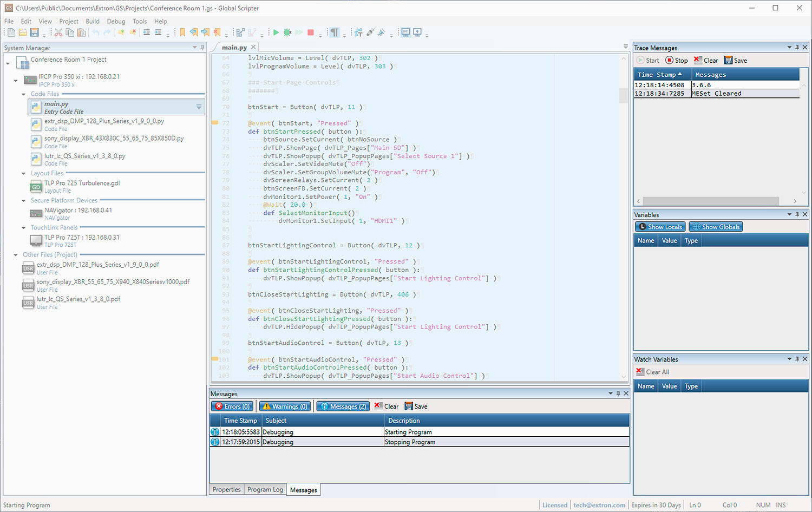Open the main.py entry dropdown arrow
The width and height of the screenshot is (812, 512).
[199, 107]
